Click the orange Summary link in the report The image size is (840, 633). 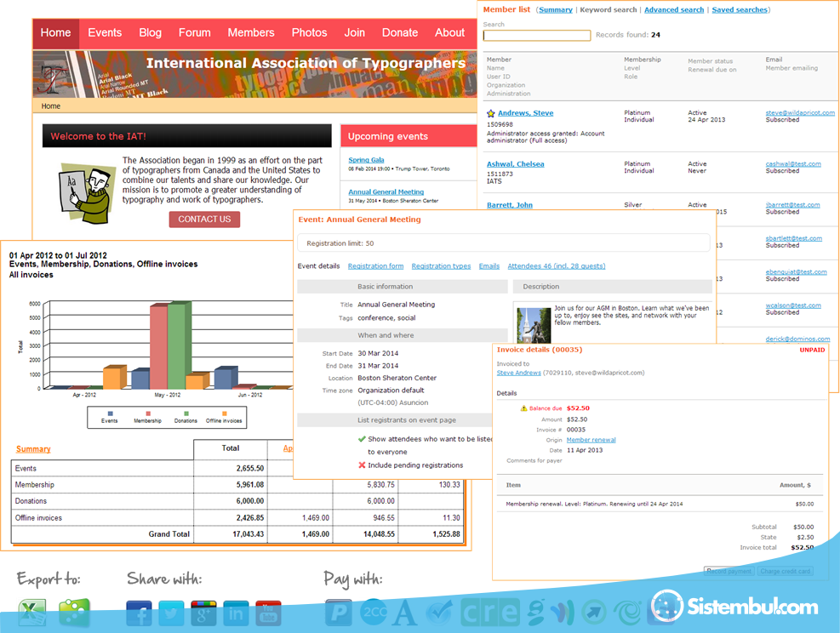[33, 449]
